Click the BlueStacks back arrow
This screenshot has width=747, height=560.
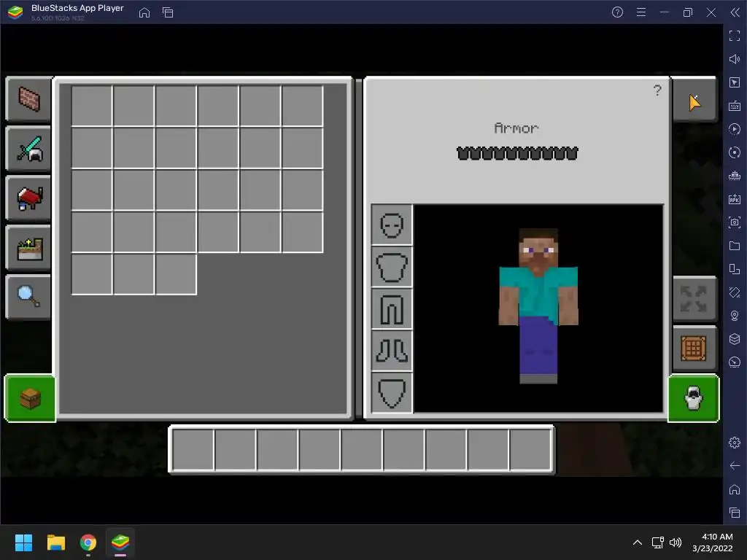tap(735, 466)
